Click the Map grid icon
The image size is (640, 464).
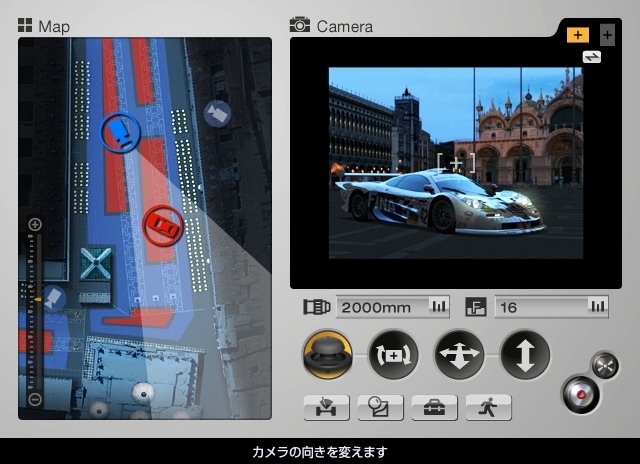click(x=25, y=25)
